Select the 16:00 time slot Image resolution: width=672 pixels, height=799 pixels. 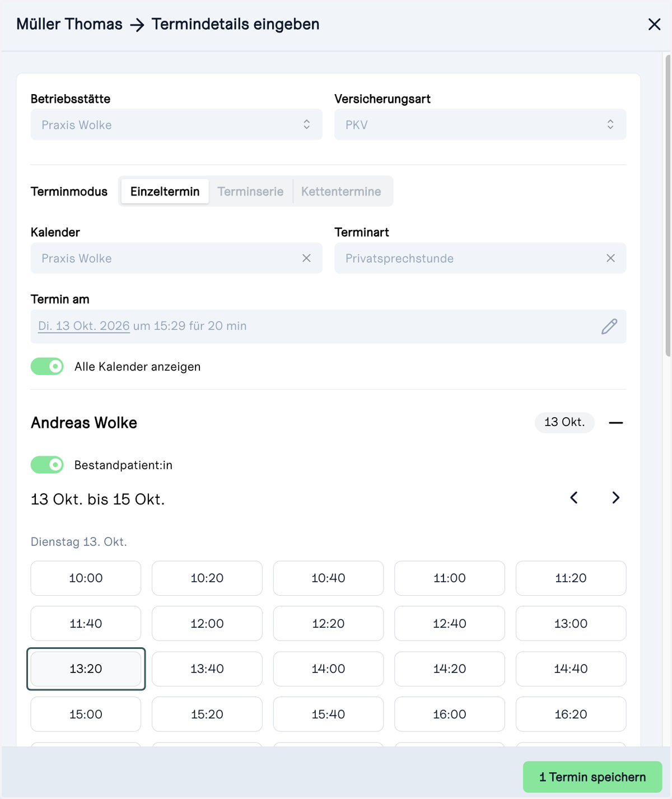450,714
